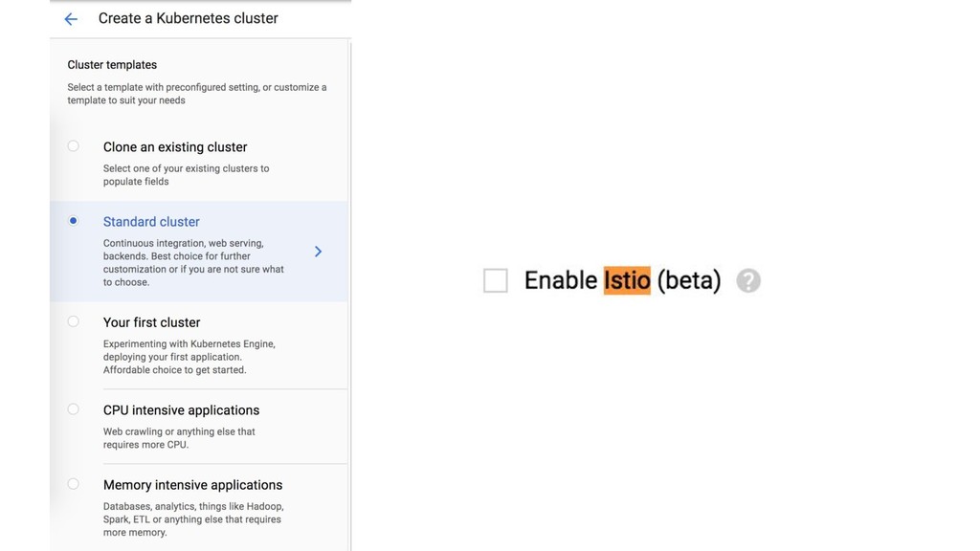Pick the CPU intensive applications radio button
The image size is (980, 551).
(73, 409)
